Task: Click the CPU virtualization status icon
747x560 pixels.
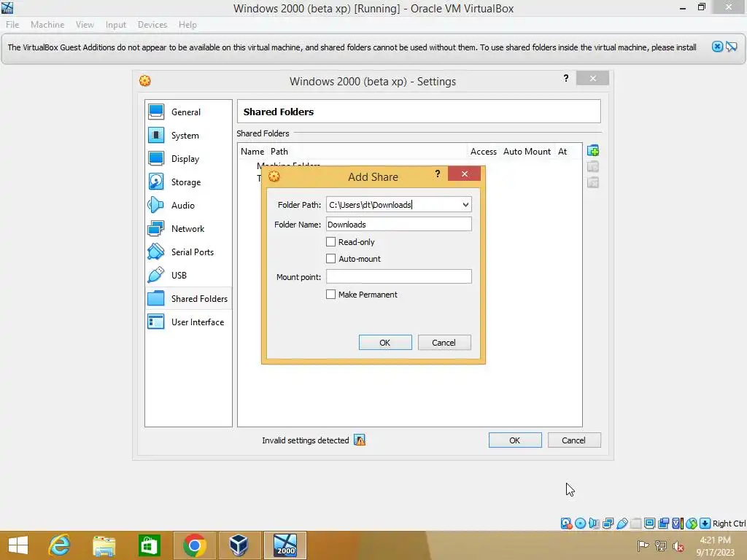Action: coord(677,524)
